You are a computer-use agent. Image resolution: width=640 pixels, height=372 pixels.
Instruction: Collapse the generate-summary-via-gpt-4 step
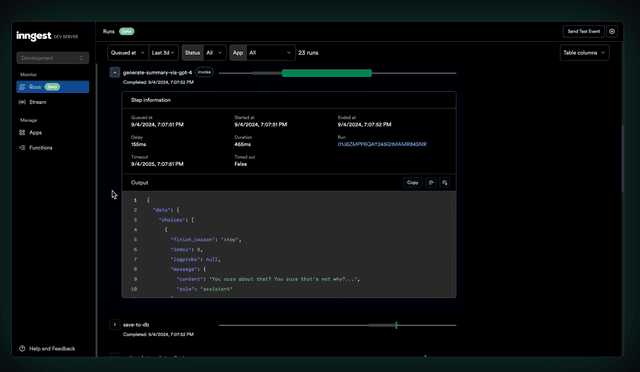[x=115, y=73]
